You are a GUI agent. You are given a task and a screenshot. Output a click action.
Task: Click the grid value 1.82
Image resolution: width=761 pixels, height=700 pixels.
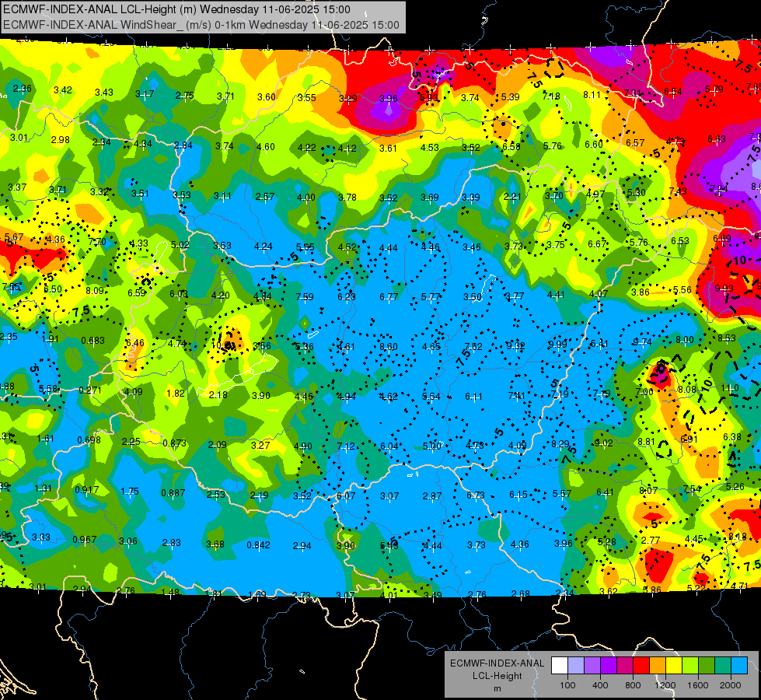click(x=175, y=393)
